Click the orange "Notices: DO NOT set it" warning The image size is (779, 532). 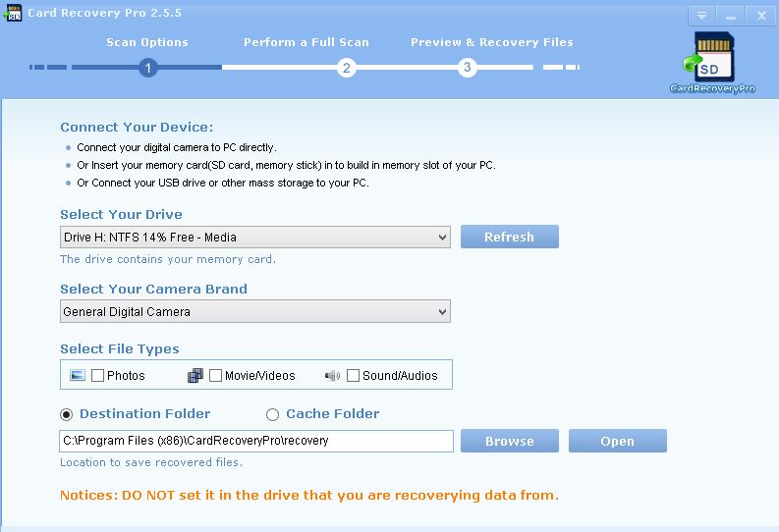[x=309, y=495]
